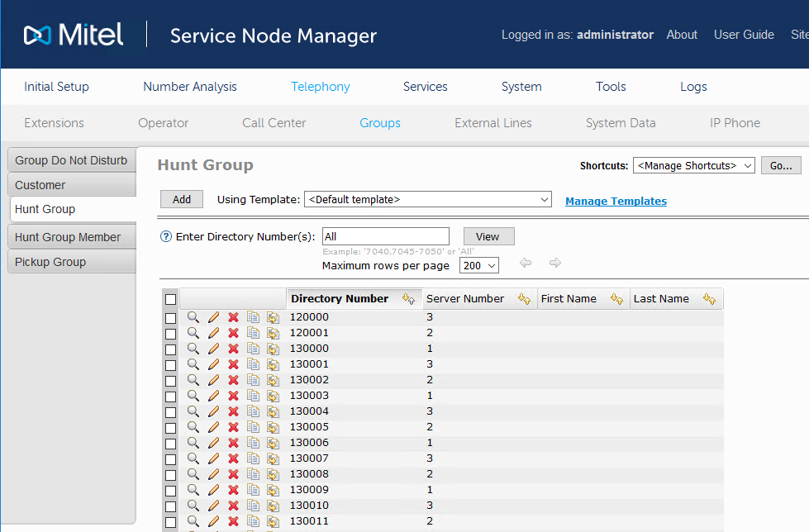Expand the Maximum rows per page dropdown

coord(479,266)
